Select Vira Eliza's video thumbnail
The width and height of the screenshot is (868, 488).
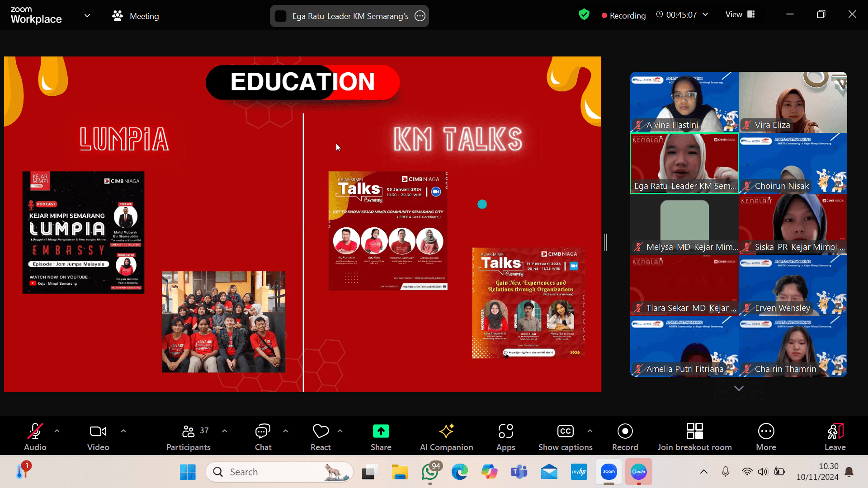click(793, 102)
